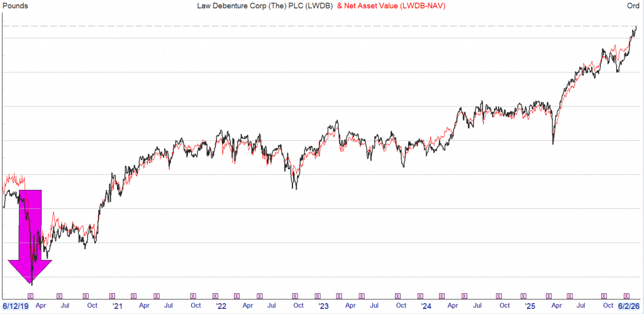644x314 pixels.
Task: Click the '24 year label on the time axis
Action: [x=426, y=306]
